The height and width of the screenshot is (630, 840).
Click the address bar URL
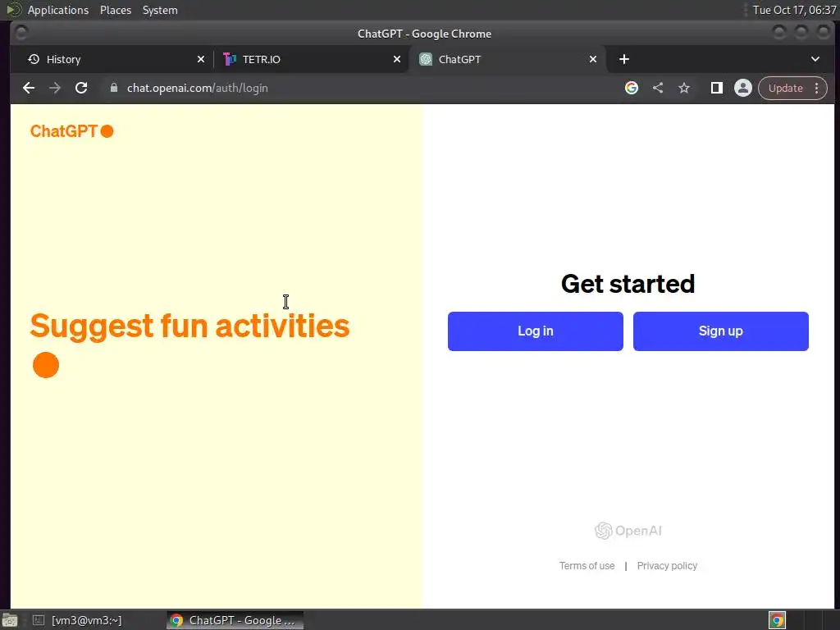point(197,88)
